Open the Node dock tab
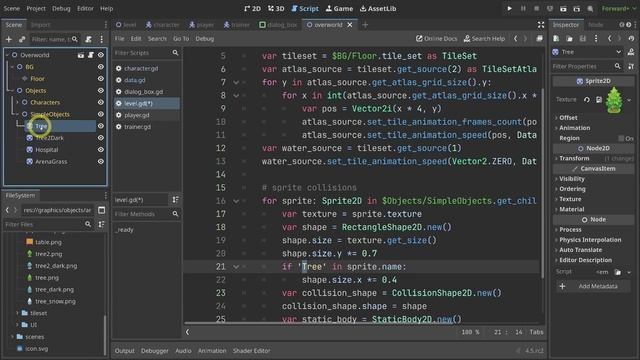This screenshot has width=640, height=360. [596, 25]
